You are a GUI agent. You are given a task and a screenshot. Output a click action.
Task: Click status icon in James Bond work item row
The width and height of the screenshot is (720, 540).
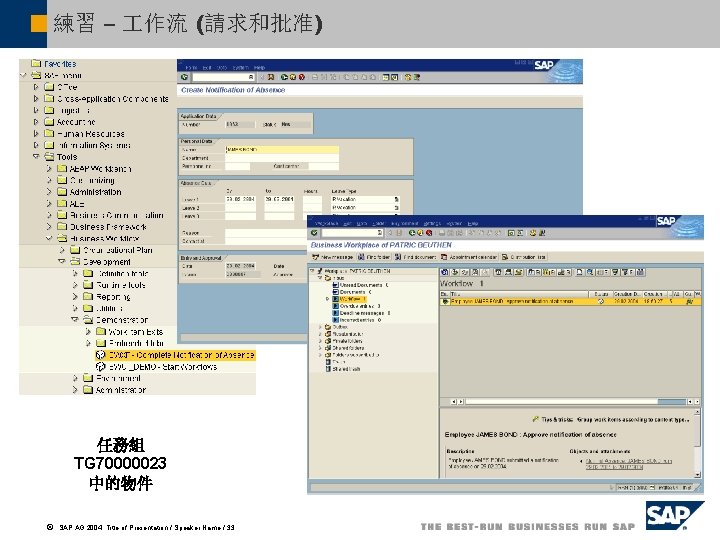pyautogui.click(x=601, y=302)
